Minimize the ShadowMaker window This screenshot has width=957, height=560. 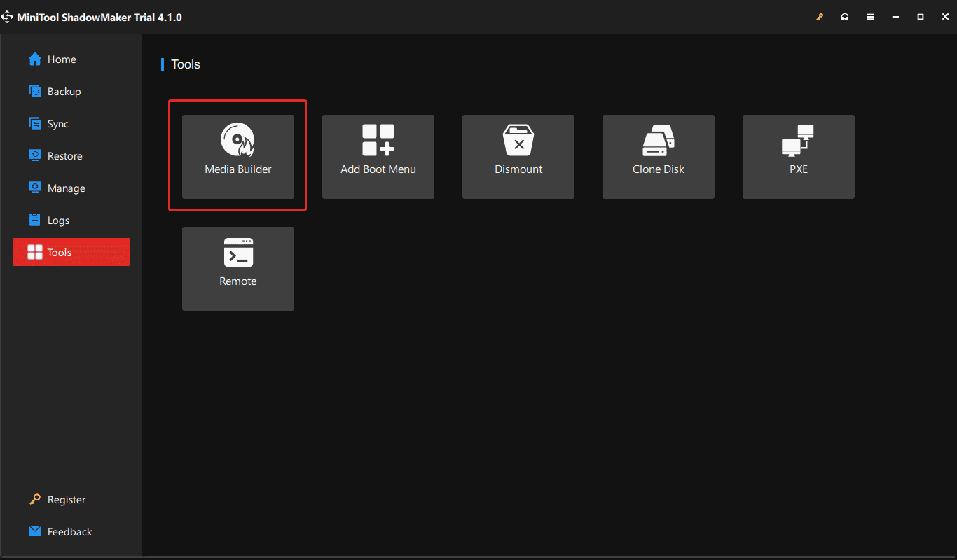click(895, 17)
